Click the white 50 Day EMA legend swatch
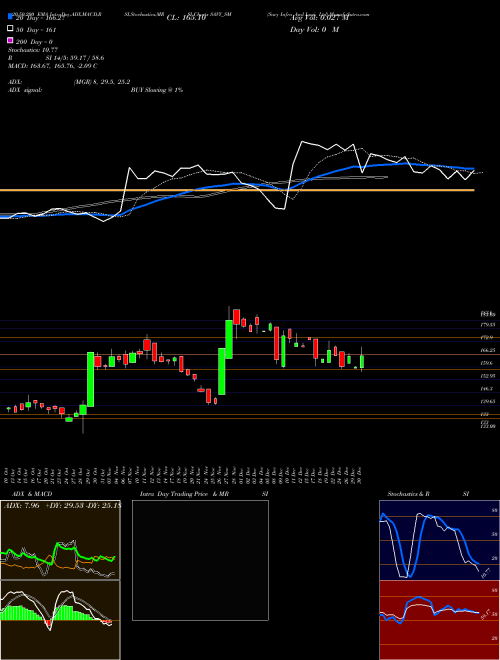Screen dimensions: 500x660 pos(11,29)
